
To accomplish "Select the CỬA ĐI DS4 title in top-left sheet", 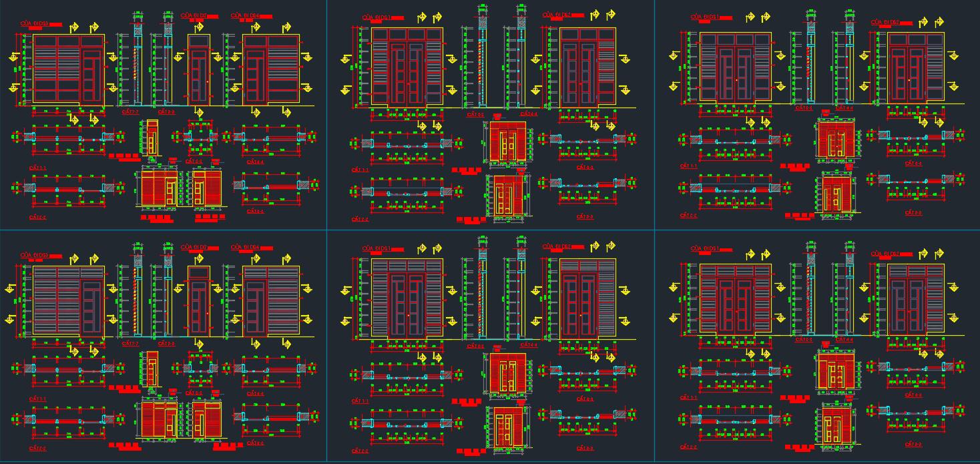I will [245, 14].
